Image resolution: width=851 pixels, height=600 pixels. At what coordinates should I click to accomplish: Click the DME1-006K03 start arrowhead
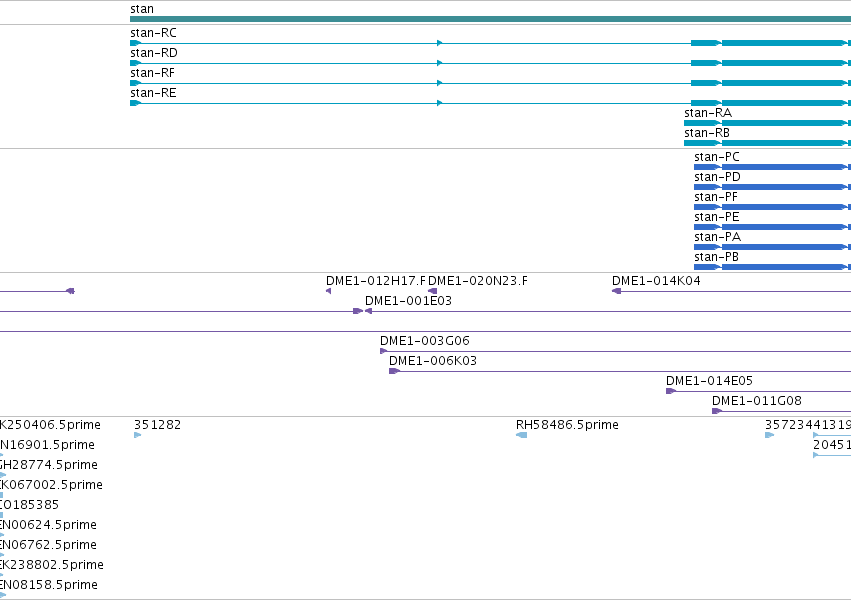[x=394, y=371]
